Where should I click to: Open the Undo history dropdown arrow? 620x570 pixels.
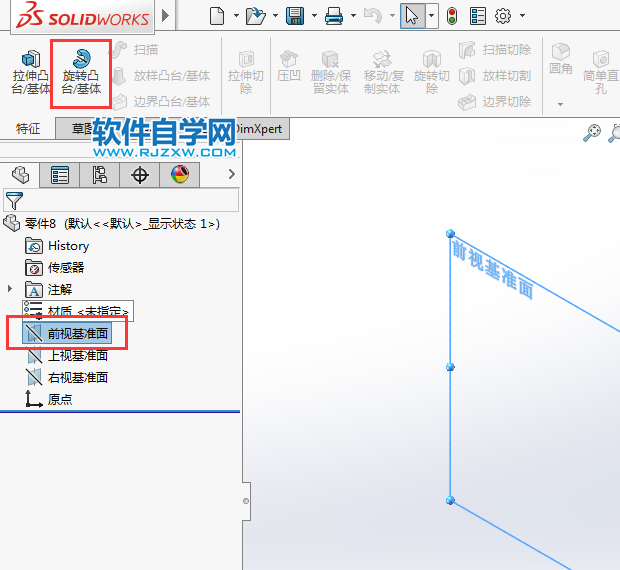click(392, 16)
